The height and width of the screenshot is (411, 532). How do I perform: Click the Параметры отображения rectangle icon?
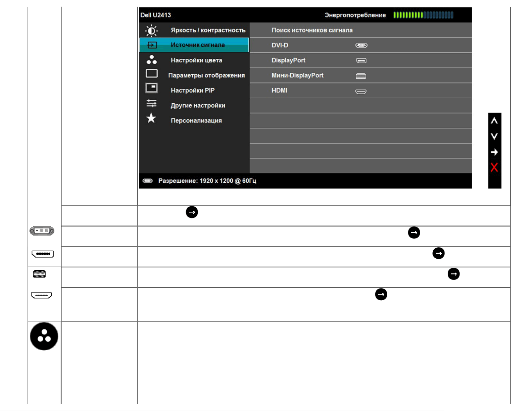click(x=151, y=73)
